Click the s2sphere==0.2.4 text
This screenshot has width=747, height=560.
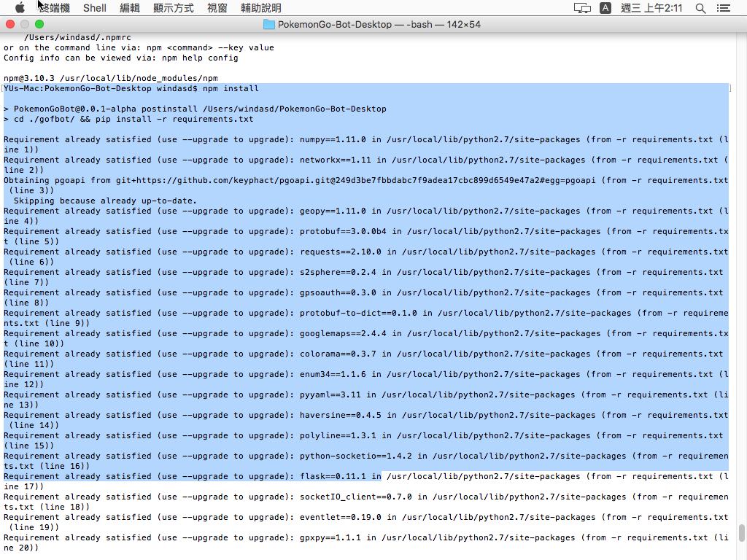pos(338,273)
